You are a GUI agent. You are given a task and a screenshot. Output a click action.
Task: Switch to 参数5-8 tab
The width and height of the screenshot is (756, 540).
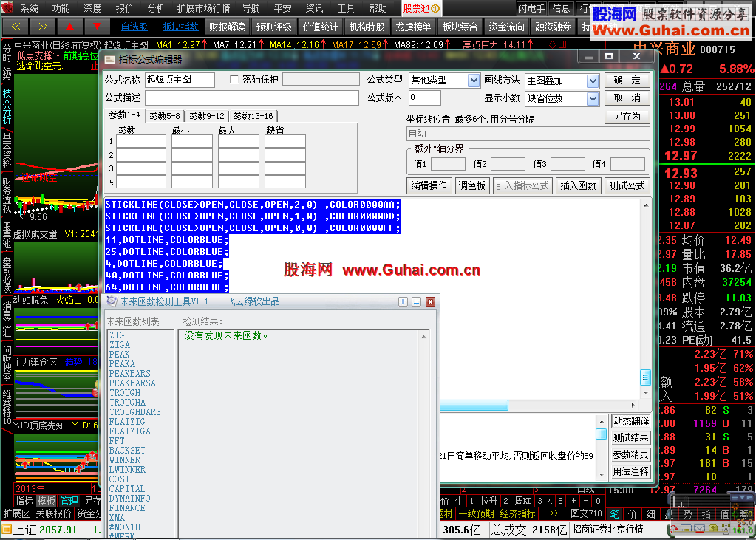164,116
